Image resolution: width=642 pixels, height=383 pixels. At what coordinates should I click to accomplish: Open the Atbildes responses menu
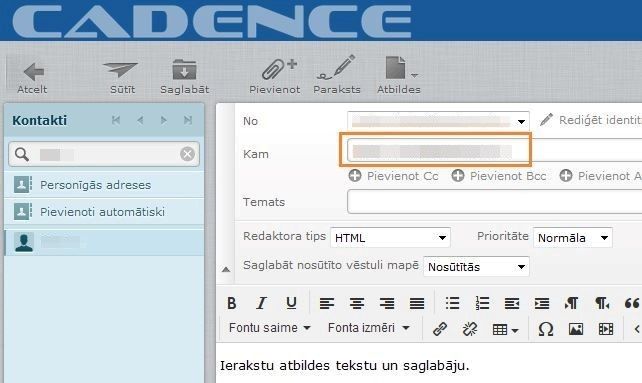pos(398,76)
